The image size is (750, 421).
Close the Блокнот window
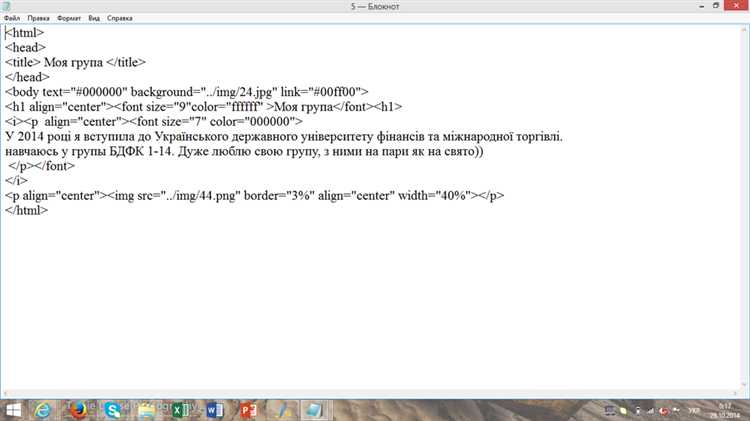point(737,5)
